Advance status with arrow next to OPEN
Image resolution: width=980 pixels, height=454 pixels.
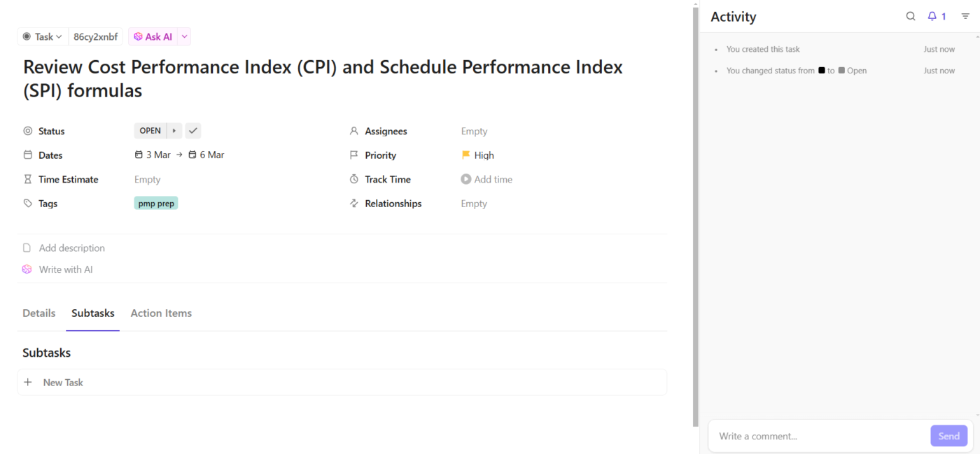(174, 131)
